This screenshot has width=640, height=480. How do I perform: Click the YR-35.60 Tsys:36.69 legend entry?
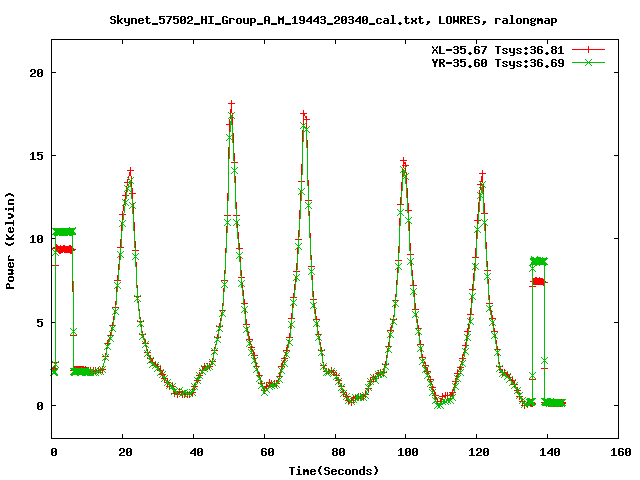tap(498, 63)
